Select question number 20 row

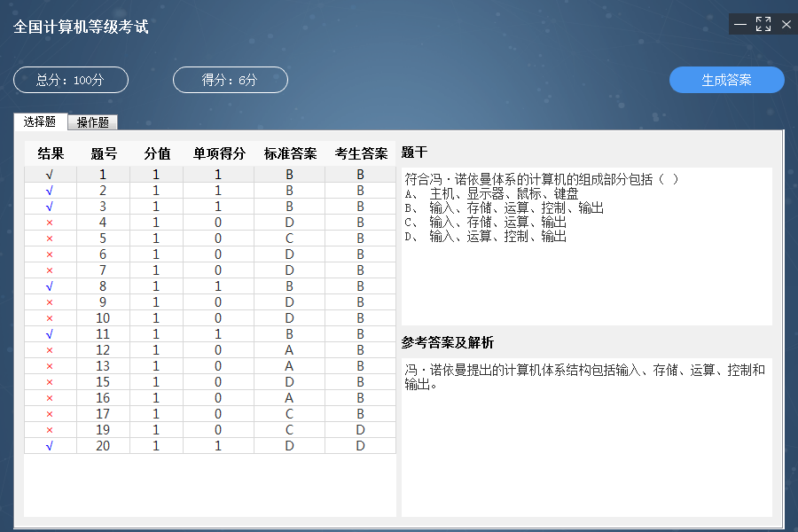tap(209, 445)
